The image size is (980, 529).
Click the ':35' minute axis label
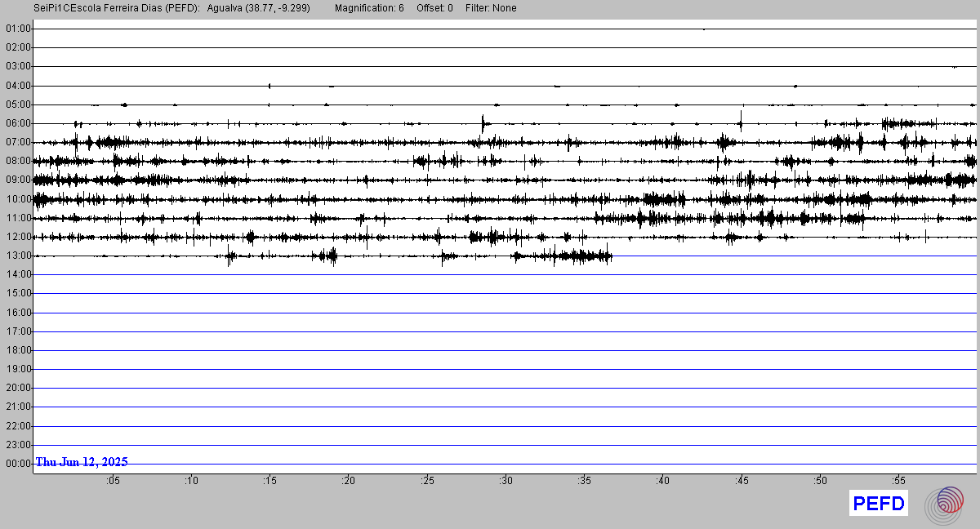(x=585, y=481)
